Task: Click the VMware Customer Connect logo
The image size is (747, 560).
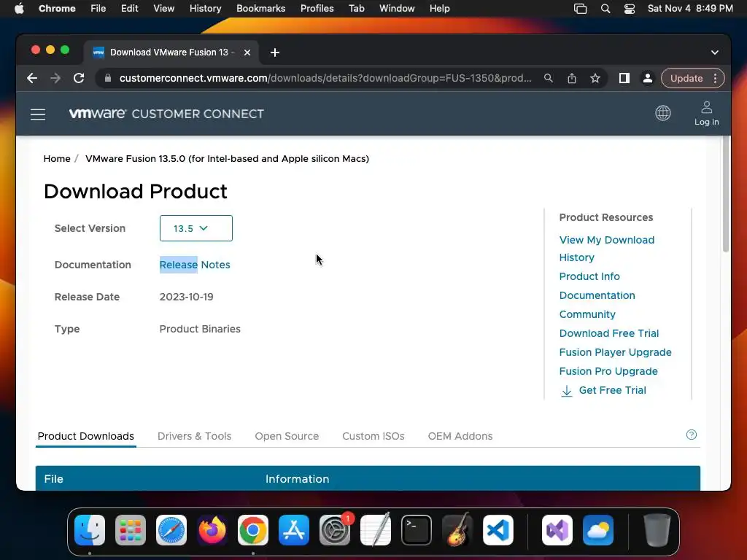Action: [166, 114]
